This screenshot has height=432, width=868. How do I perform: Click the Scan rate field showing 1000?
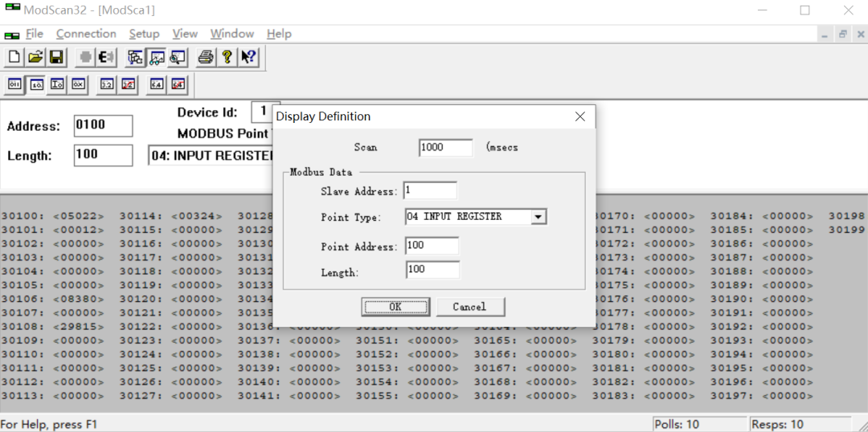[445, 148]
